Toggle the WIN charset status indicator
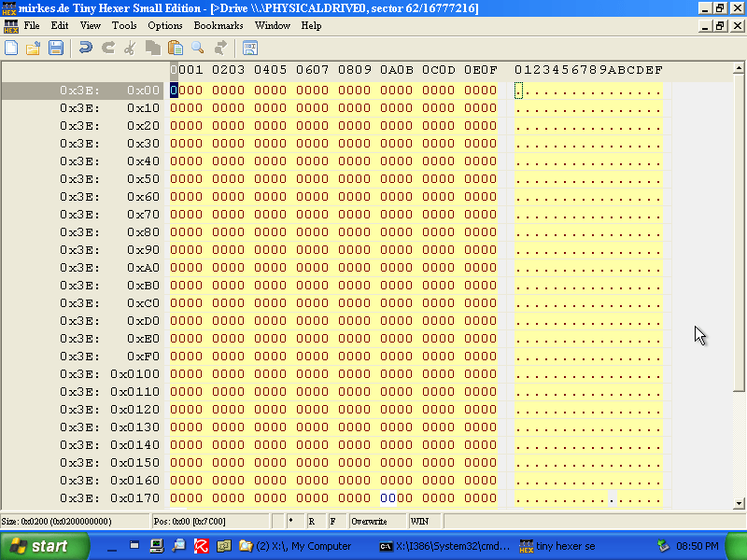 click(419, 521)
